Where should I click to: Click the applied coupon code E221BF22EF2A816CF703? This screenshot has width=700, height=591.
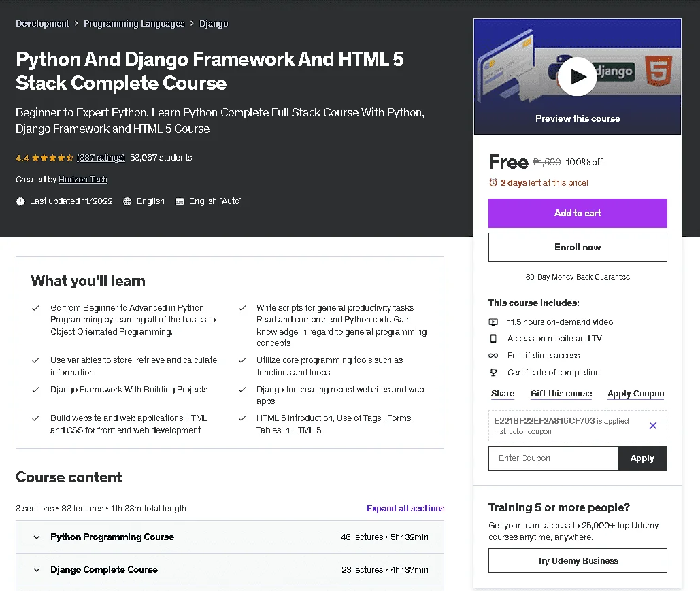point(544,421)
